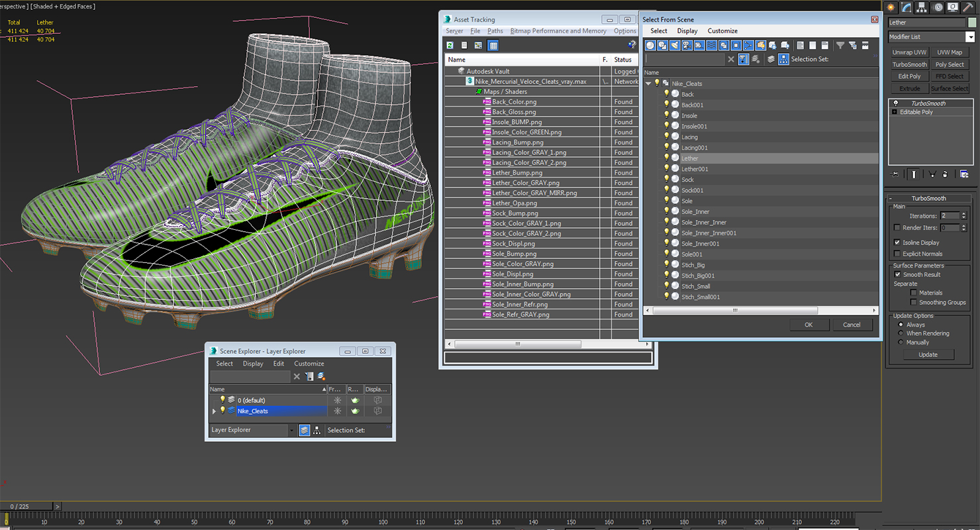Viewport: 980px width, 530px height.
Task: Click Select Invert icon in Select From Scene
Action: pyautogui.click(x=825, y=45)
